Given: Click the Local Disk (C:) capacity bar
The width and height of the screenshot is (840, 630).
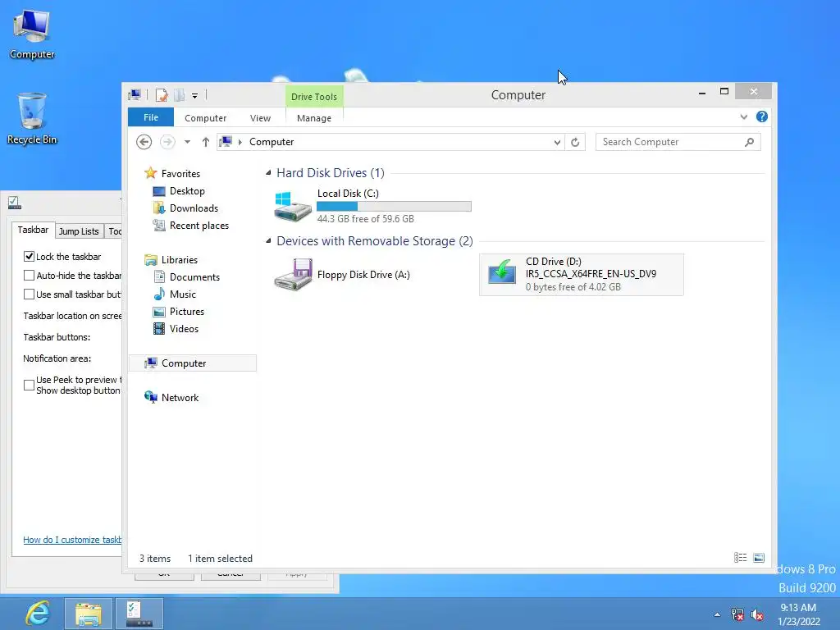Looking at the screenshot, I should [x=394, y=206].
